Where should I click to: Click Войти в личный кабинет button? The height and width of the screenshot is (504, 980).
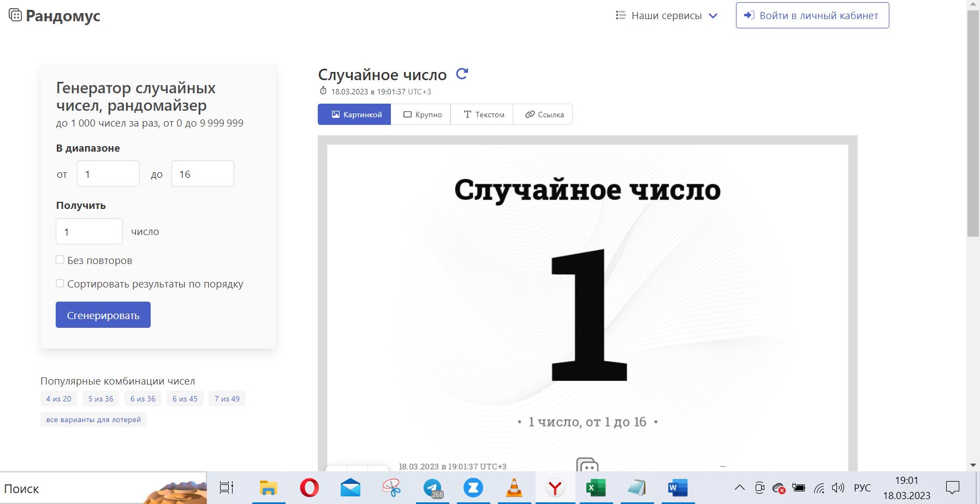812,15
